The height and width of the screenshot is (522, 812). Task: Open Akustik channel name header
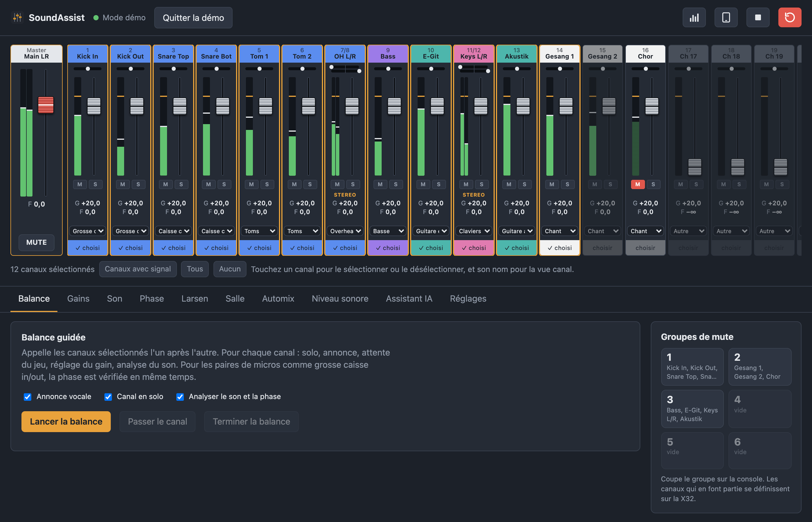[517, 54]
